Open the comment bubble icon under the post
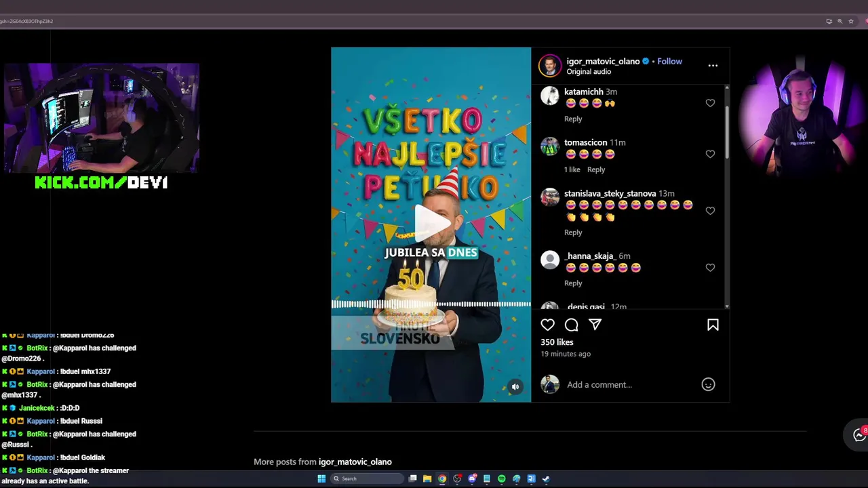The height and width of the screenshot is (488, 868). pos(572,325)
